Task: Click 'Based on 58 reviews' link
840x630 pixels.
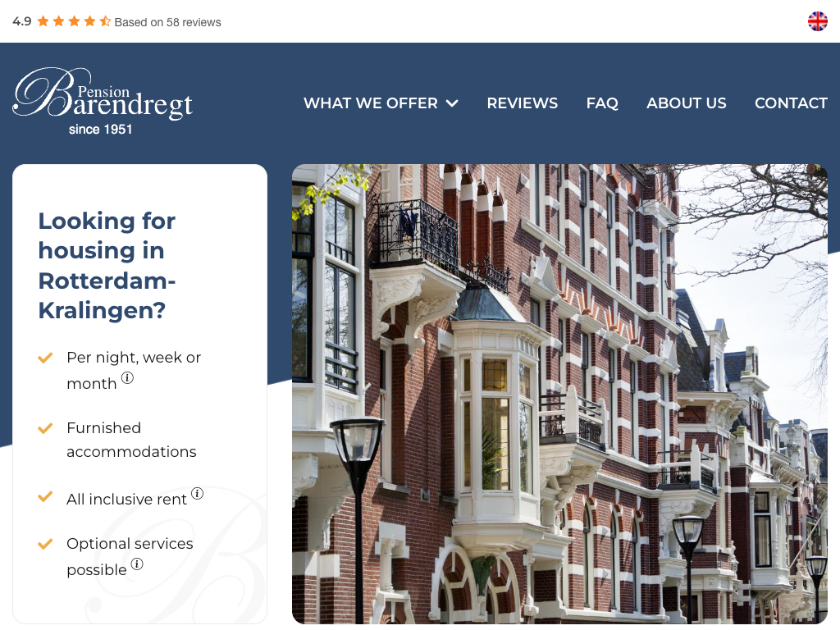Action: [x=167, y=22]
